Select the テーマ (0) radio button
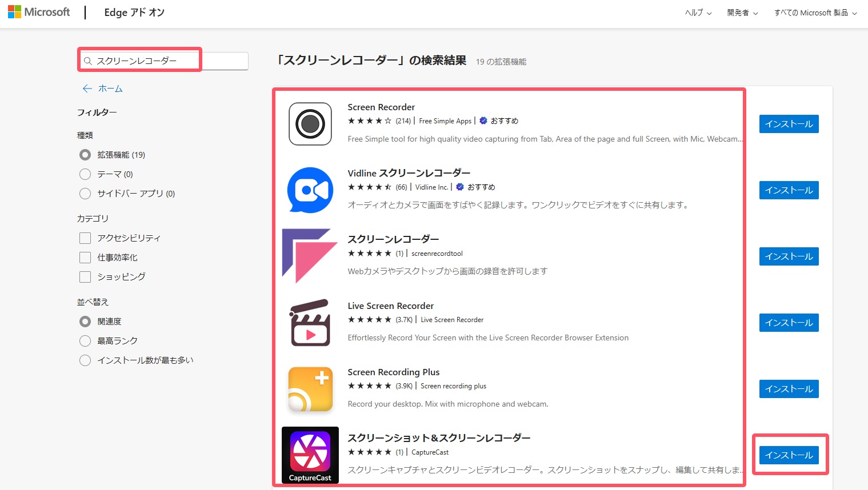 [x=85, y=174]
